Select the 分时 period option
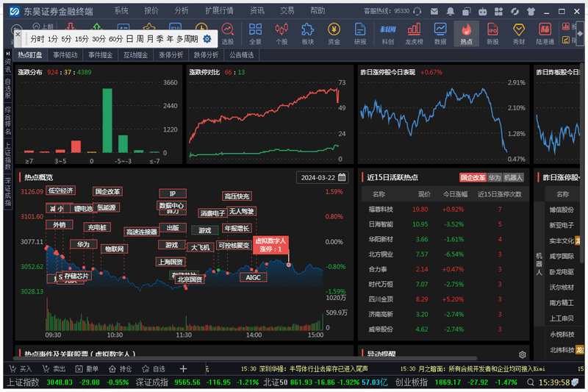Viewport: 588px width, 392px height. (x=37, y=39)
